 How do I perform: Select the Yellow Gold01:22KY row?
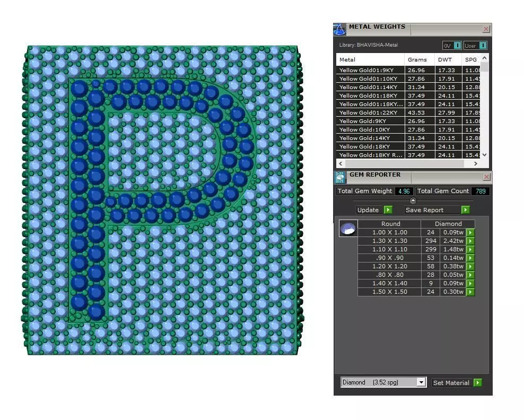409,112
